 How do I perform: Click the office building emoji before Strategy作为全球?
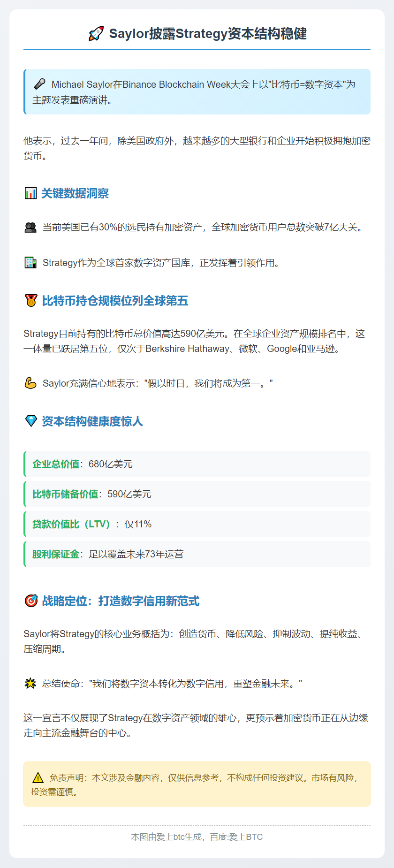(x=30, y=262)
